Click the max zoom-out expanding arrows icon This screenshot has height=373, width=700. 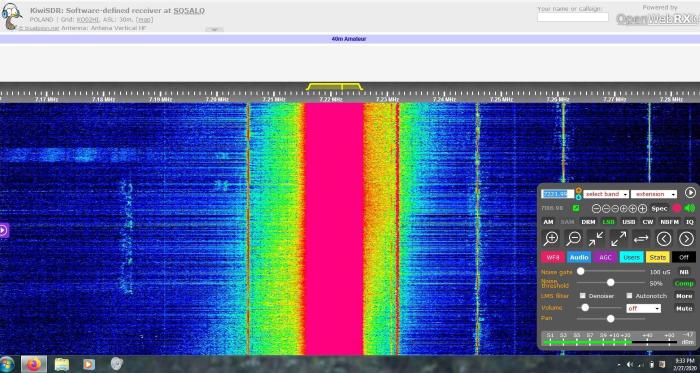coord(618,239)
